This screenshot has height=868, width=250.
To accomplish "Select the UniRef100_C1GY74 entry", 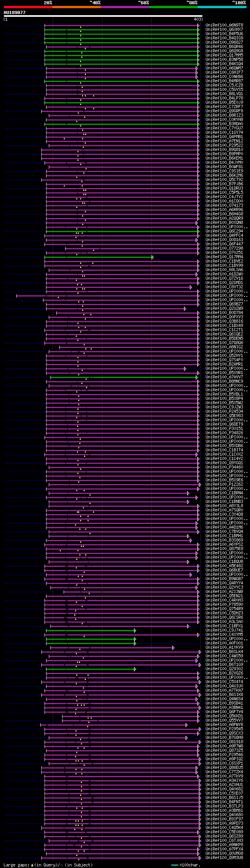I will pyautogui.click(x=224, y=132).
